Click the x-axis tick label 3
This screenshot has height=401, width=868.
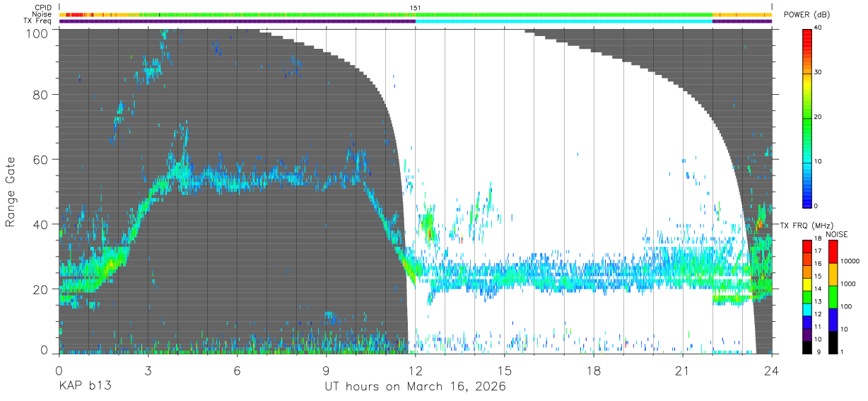point(148,371)
